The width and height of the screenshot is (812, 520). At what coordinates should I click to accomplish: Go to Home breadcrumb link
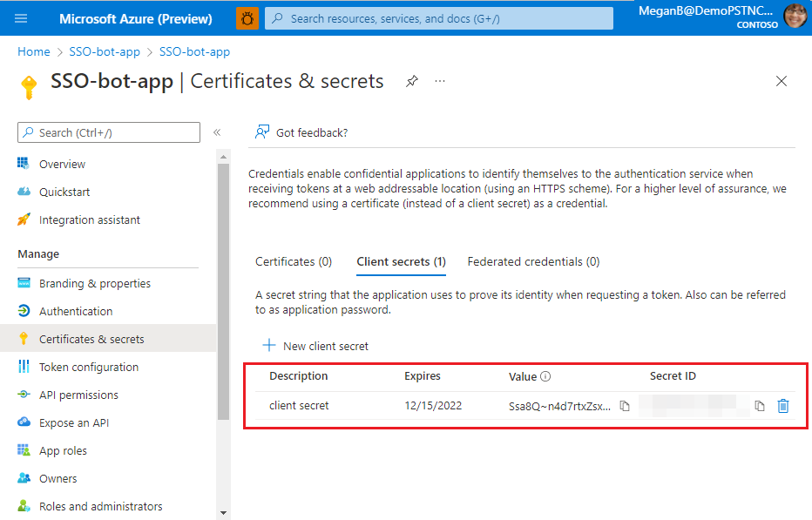pyautogui.click(x=34, y=51)
